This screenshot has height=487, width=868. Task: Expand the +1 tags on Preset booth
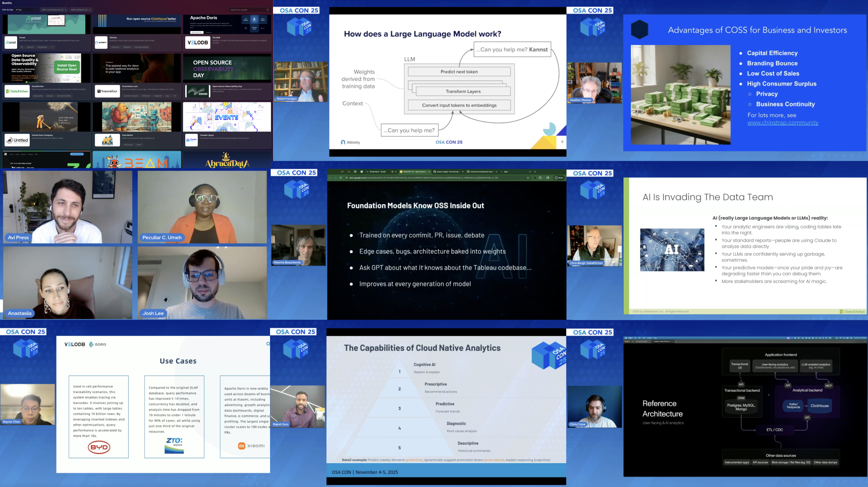click(x=52, y=47)
